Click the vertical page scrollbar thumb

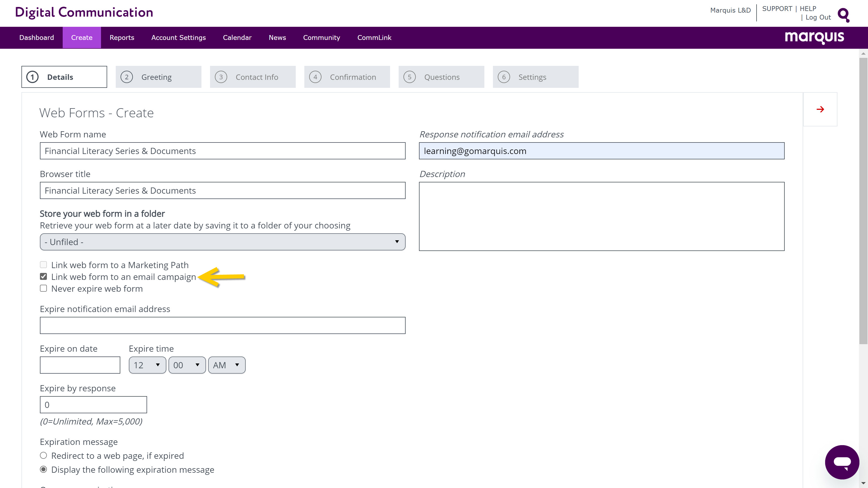click(x=863, y=201)
